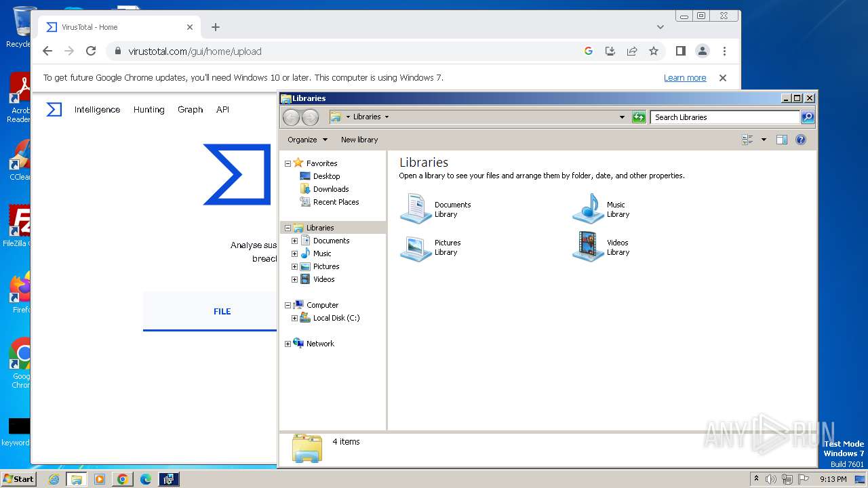Image resolution: width=868 pixels, height=488 pixels.
Task: Open the Organize dropdown menu
Action: 307,140
